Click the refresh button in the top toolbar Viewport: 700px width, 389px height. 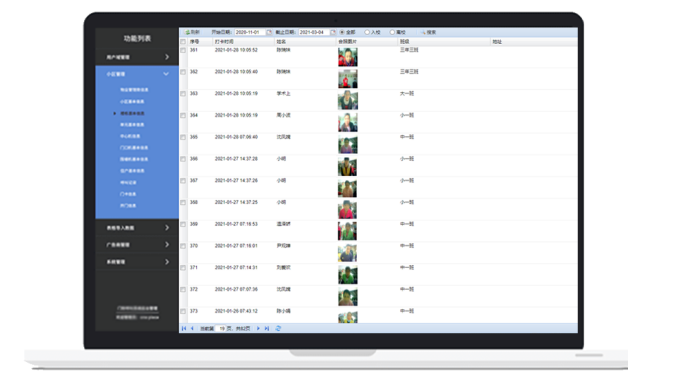click(192, 32)
